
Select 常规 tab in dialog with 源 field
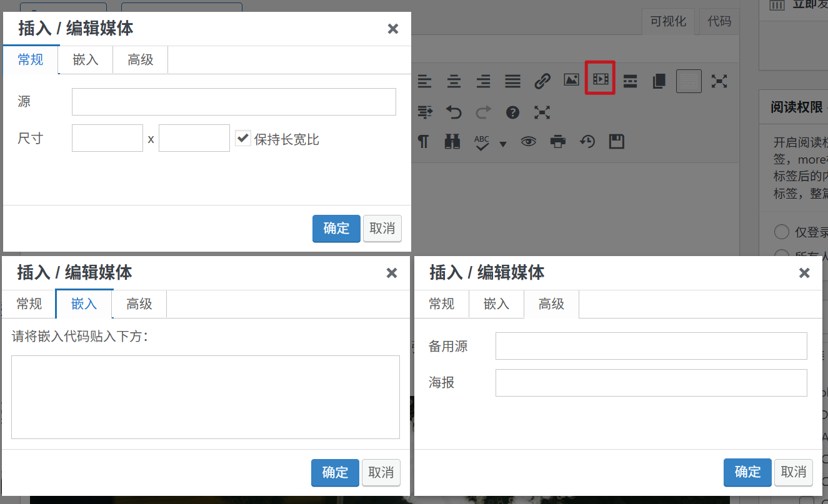point(31,60)
